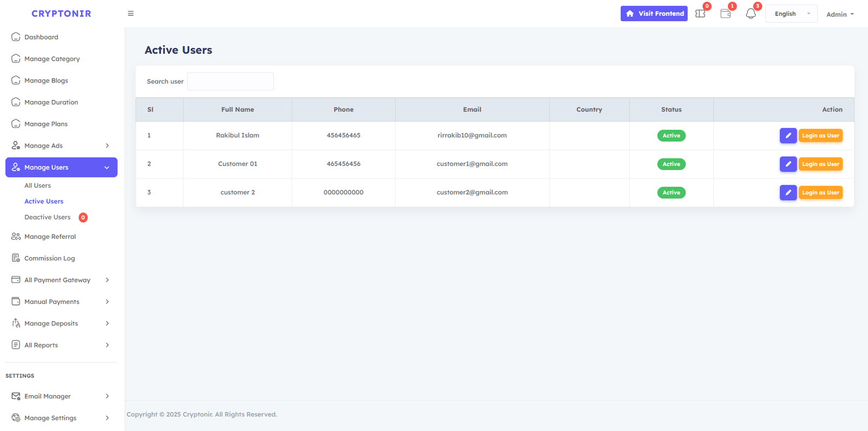Click edit pencil icon for Customer 01
Viewport: 868px width, 431px height.
(788, 164)
